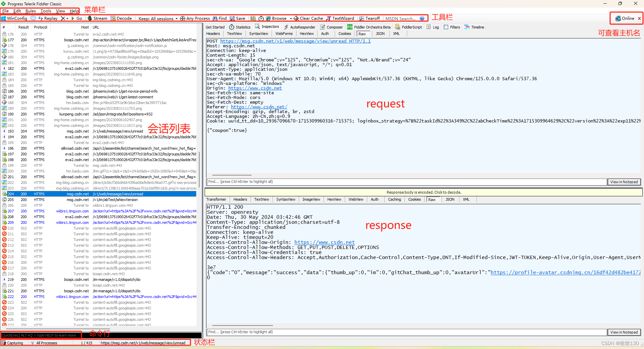Switch to the AutoResponder tab
The height and width of the screenshot is (349, 644).
coord(300,27)
